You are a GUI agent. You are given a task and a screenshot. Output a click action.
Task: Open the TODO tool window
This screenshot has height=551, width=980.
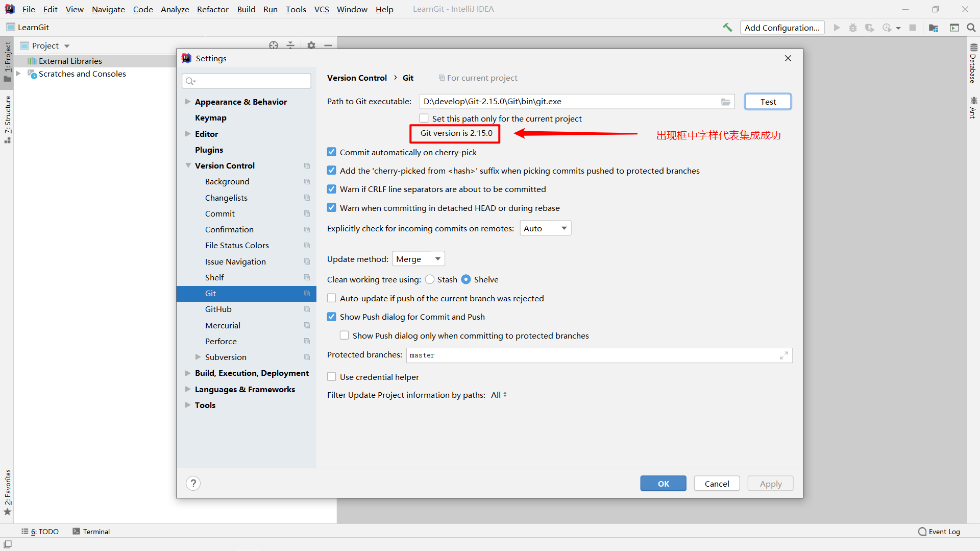coord(40,532)
